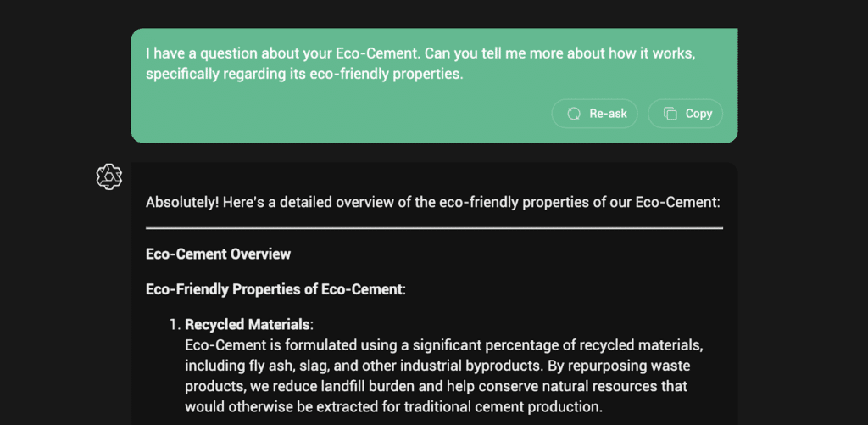Click the phrase 'specifically regarding its eco-friendly properties'
The image size is (868, 425).
pyautogui.click(x=305, y=74)
